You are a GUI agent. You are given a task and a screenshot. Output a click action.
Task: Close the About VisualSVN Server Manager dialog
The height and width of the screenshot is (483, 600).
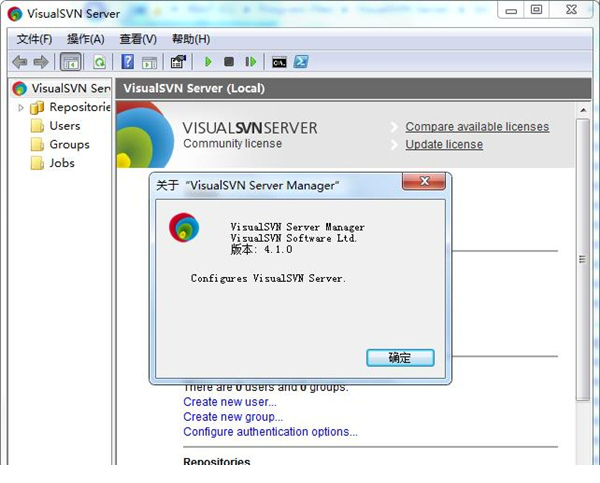[x=424, y=181]
